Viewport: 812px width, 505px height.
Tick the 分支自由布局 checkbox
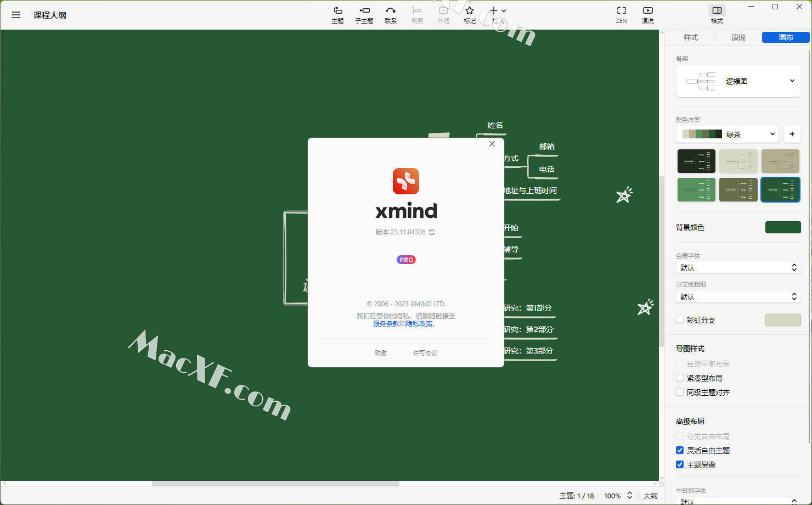point(680,436)
